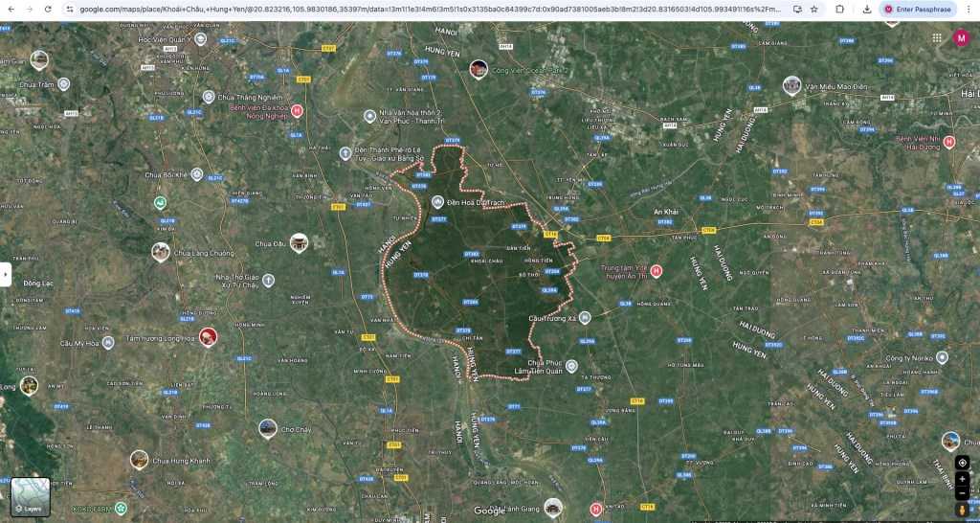Open the browser downloads icon
Screen dimensions: 980x523
pyautogui.click(x=866, y=9)
